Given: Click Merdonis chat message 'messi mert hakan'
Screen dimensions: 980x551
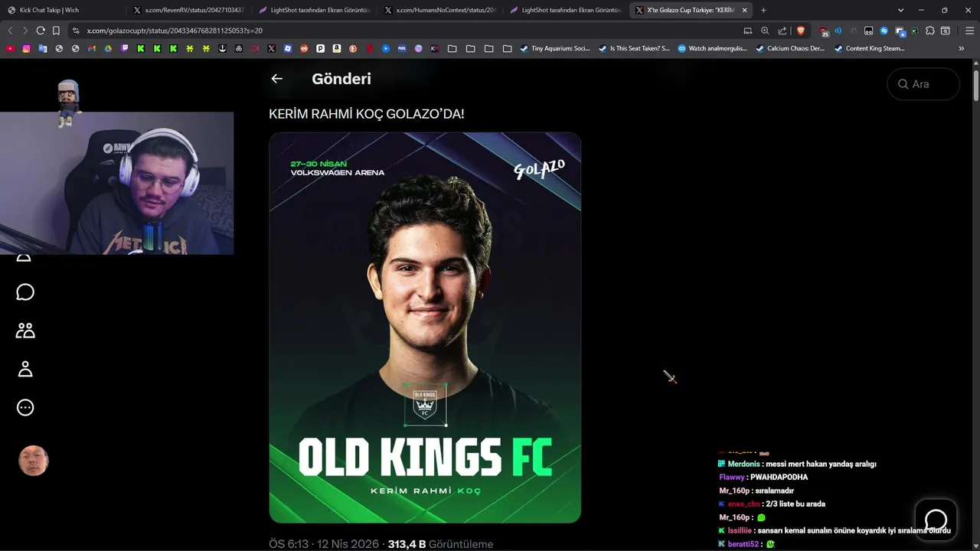Looking at the screenshot, I should [x=820, y=464].
